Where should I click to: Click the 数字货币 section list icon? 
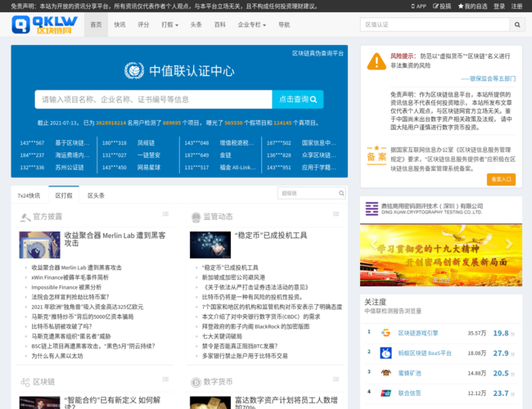(336, 380)
